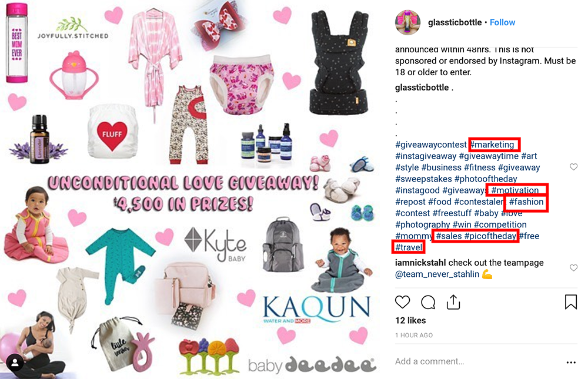Open the #giveawaycontest hashtag
588x379 pixels.
pyautogui.click(x=431, y=145)
